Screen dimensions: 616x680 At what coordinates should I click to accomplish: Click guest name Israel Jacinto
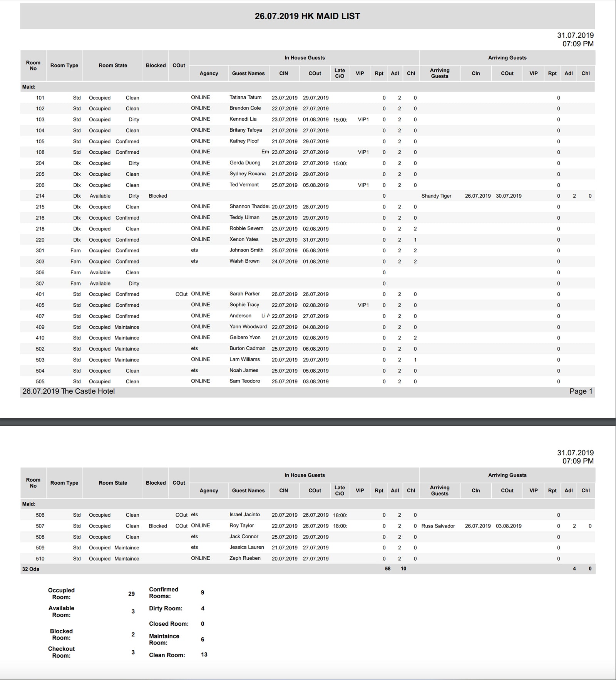coord(244,515)
